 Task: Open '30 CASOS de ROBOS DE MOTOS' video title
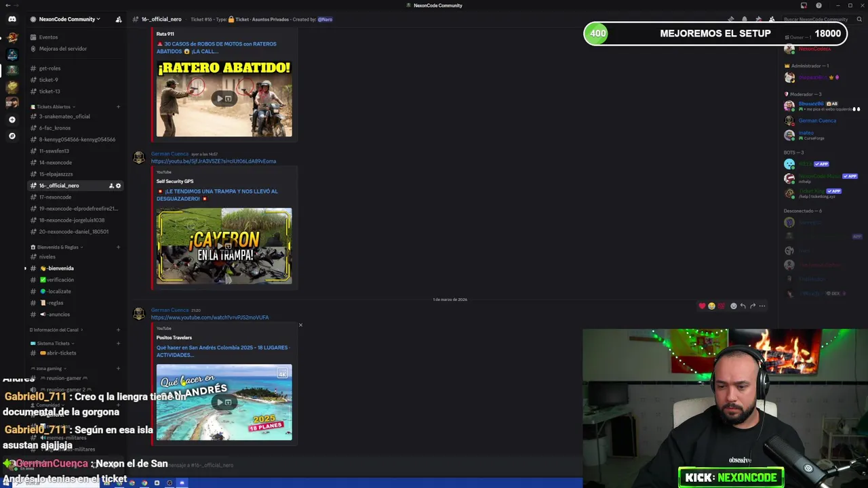217,47
